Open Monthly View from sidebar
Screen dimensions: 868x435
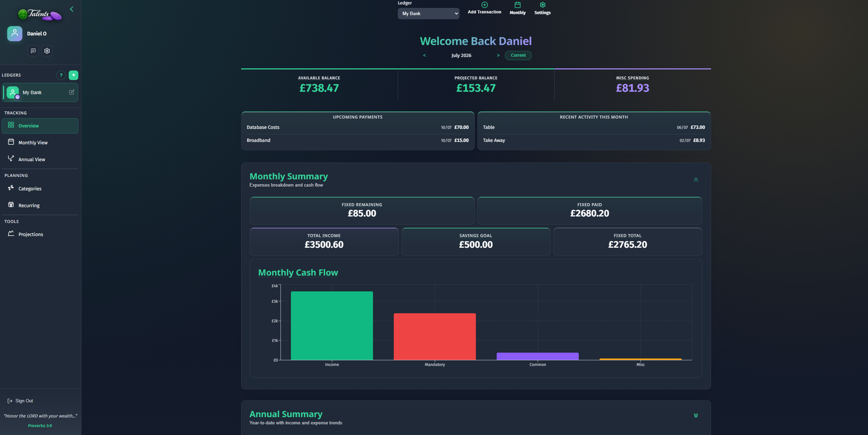[x=40, y=143]
